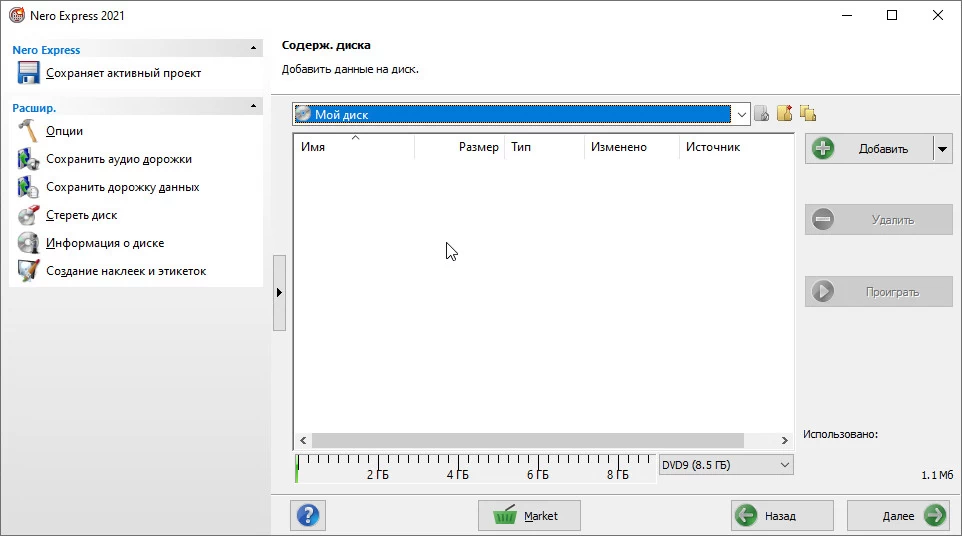Sort the list by Имя column header

coord(353,147)
